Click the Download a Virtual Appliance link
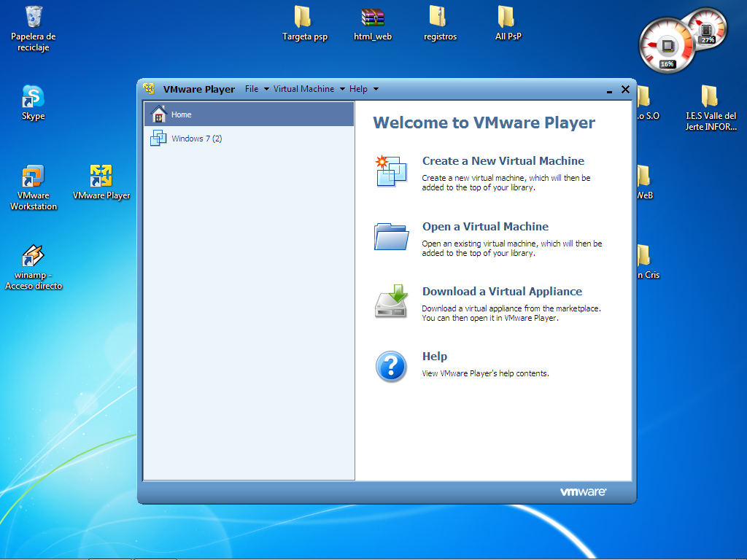The height and width of the screenshot is (560, 747). (502, 292)
